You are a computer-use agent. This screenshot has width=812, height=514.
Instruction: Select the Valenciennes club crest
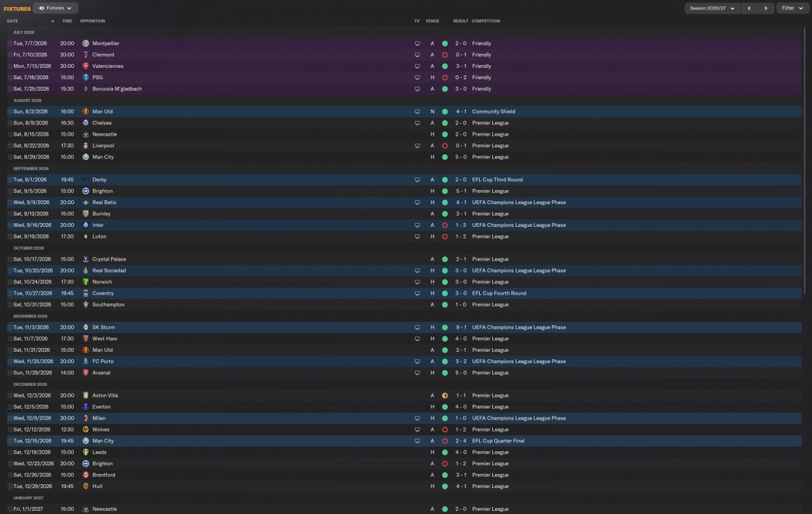coord(86,67)
